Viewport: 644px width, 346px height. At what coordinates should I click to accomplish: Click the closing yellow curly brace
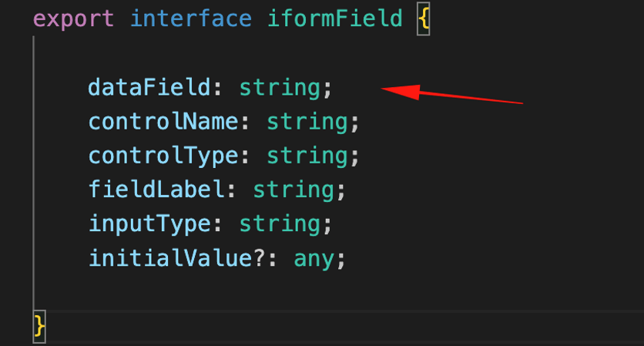(x=39, y=327)
